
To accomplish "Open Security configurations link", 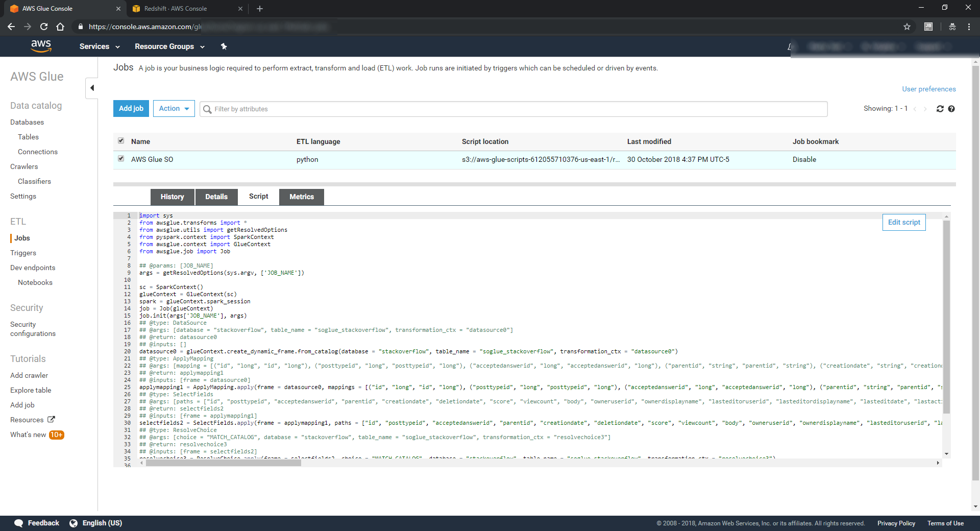I will click(x=33, y=329).
